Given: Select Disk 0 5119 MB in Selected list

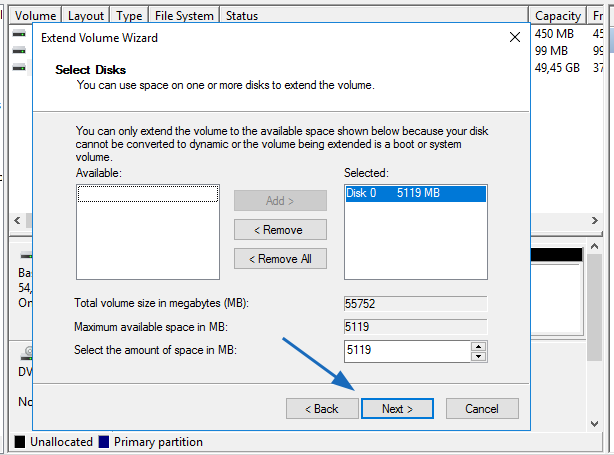Looking at the screenshot, I should [x=414, y=193].
